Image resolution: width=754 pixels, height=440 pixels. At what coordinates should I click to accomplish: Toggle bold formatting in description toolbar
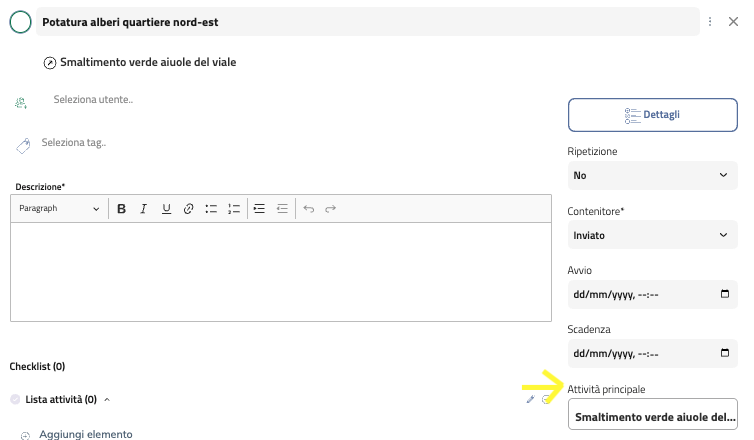[x=121, y=209]
